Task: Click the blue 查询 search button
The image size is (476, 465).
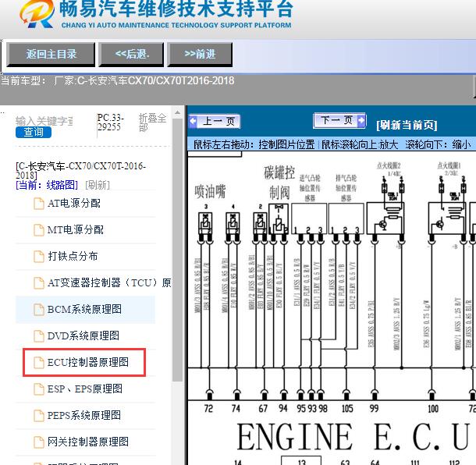Action: (x=34, y=132)
